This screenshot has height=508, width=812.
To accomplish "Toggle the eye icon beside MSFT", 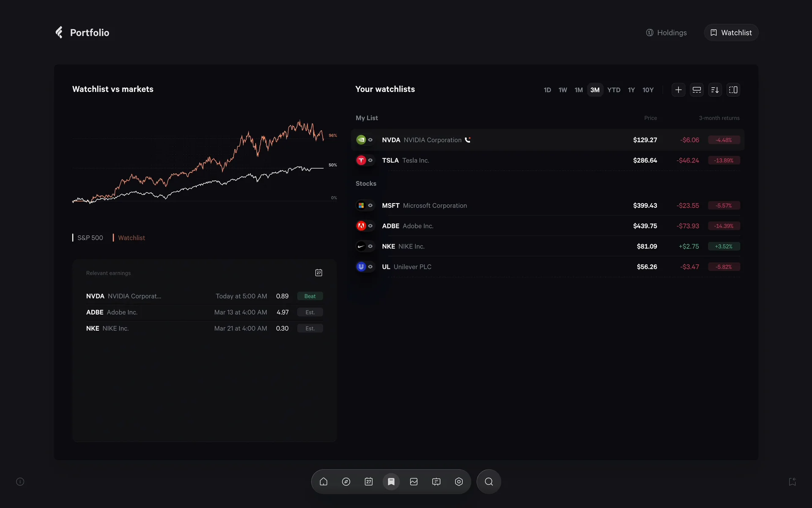I will tap(370, 205).
